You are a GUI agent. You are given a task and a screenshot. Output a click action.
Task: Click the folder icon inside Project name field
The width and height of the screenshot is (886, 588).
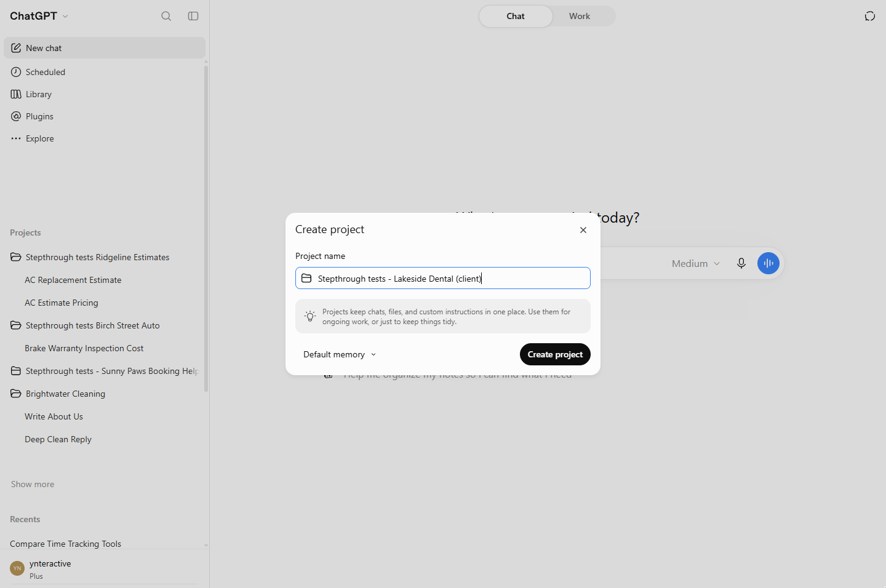tap(306, 279)
